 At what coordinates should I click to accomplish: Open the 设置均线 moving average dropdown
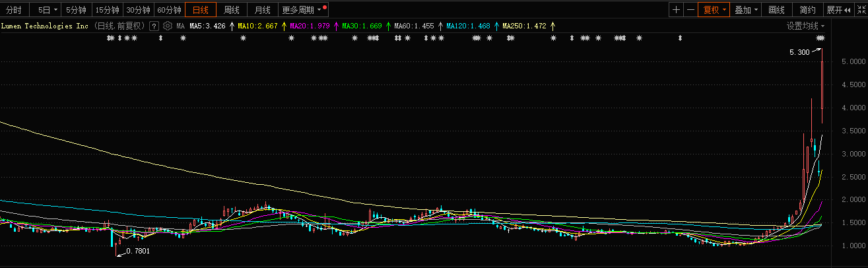coord(805,26)
